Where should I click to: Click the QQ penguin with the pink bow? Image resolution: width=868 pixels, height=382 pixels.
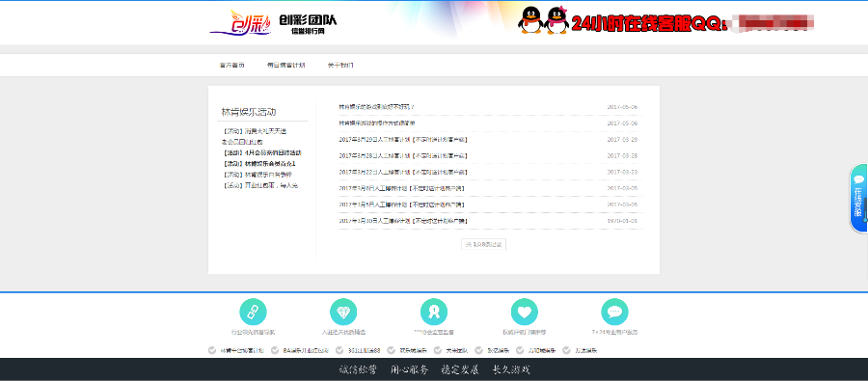point(556,20)
